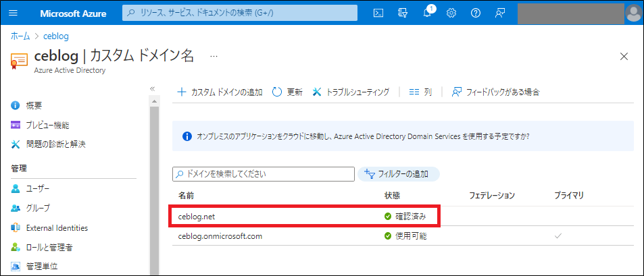Click the info banner about Domain Services

coord(403,136)
